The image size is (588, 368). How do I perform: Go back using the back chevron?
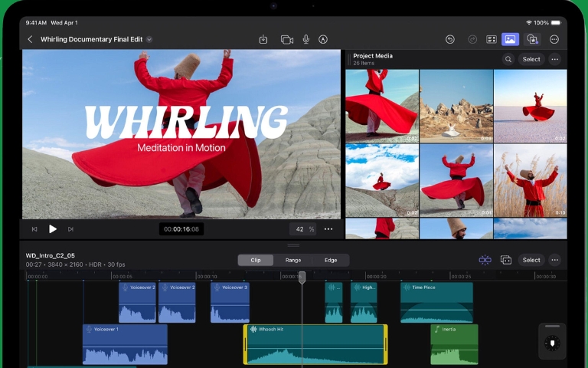tap(31, 39)
